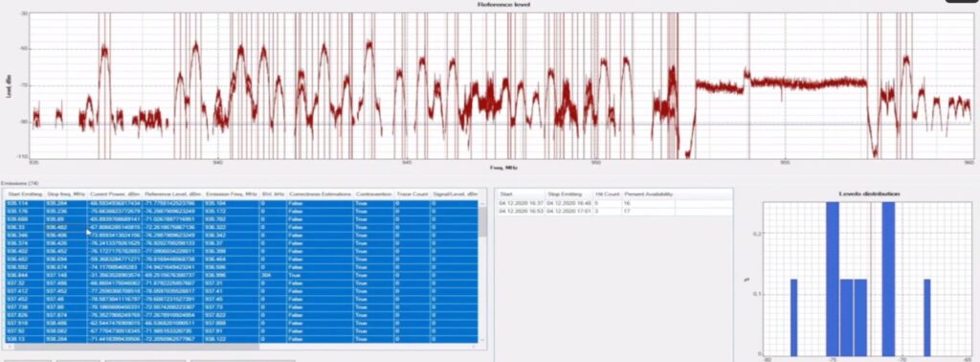Sort by Reference Level, dBm column
This screenshot has width=980, height=362.
(172, 194)
